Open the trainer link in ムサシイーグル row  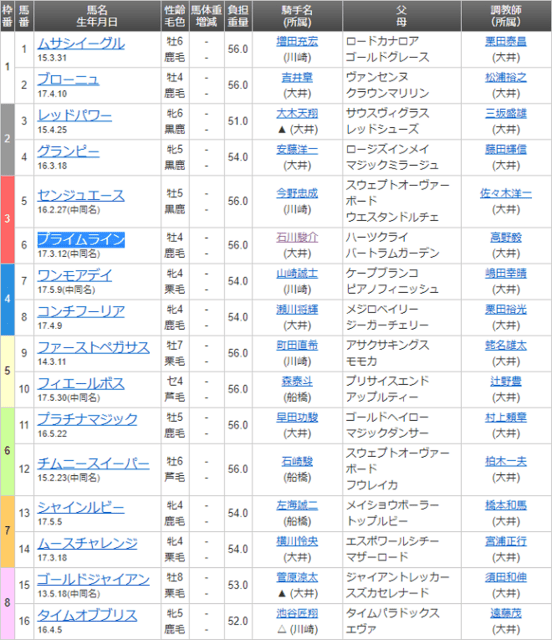pyautogui.click(x=505, y=41)
